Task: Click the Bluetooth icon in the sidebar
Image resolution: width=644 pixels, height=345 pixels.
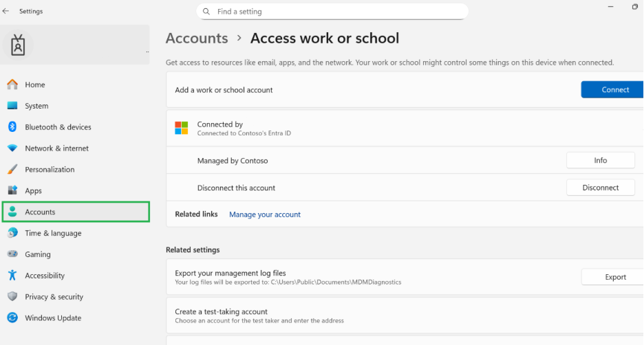Action: click(12, 126)
